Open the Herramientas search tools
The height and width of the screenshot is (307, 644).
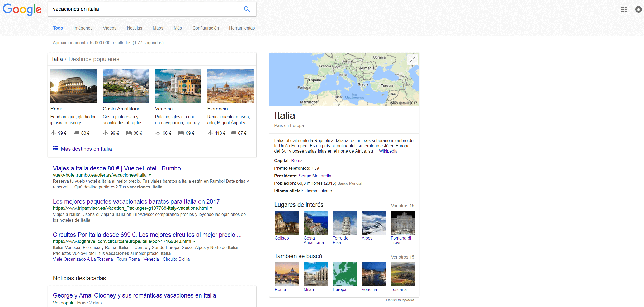pos(242,28)
